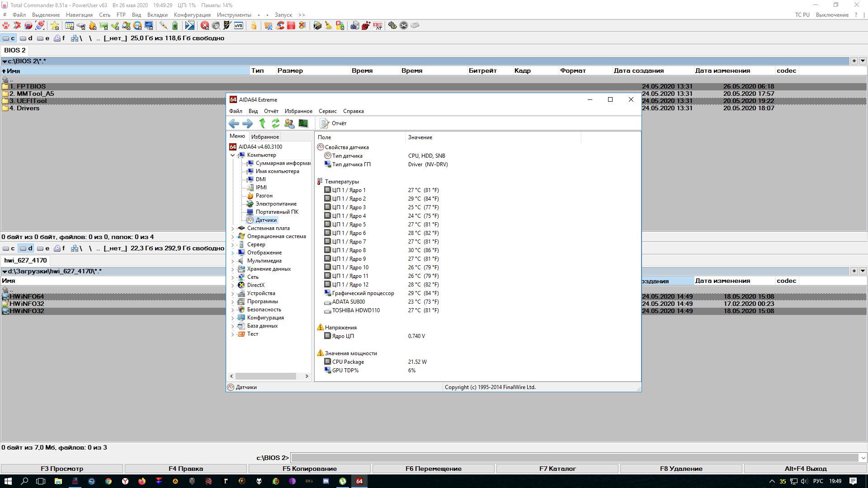Click the Total Commander command line field
This screenshot has height=488, width=868.
coord(574,458)
